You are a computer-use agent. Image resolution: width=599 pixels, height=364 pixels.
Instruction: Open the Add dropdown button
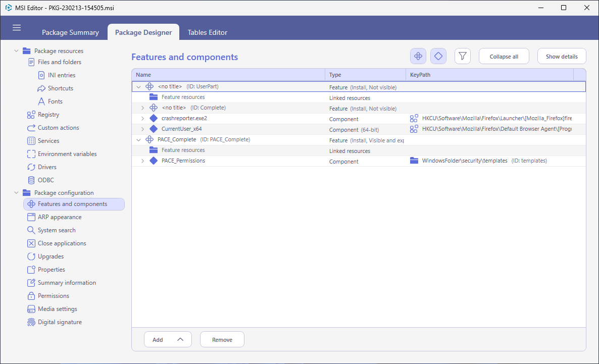tap(168, 340)
